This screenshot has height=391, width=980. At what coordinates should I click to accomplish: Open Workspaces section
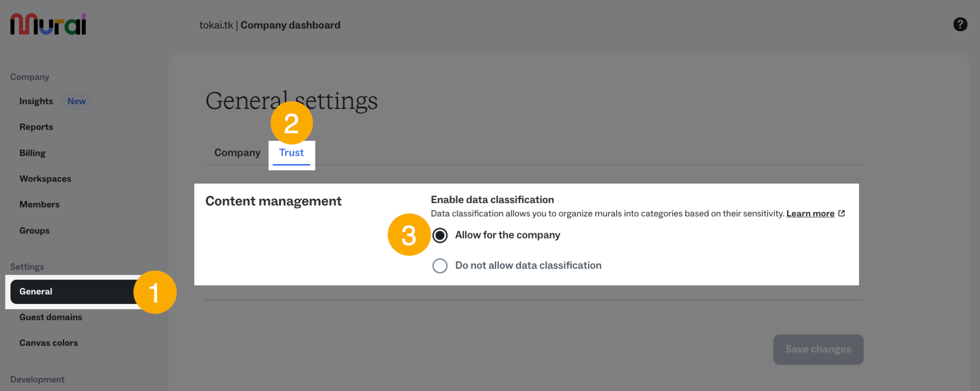(45, 179)
